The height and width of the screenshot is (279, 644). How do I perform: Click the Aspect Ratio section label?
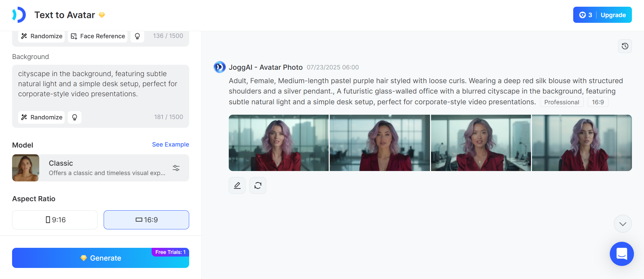pyautogui.click(x=34, y=199)
